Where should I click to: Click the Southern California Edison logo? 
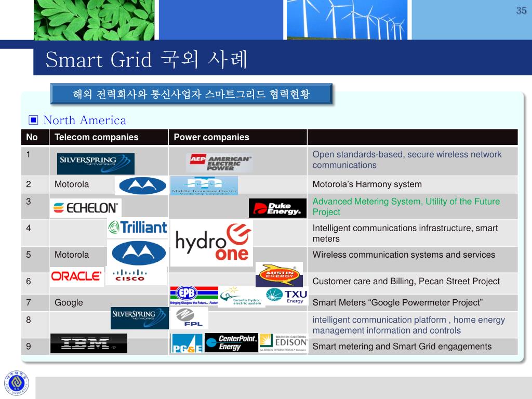click(x=284, y=343)
